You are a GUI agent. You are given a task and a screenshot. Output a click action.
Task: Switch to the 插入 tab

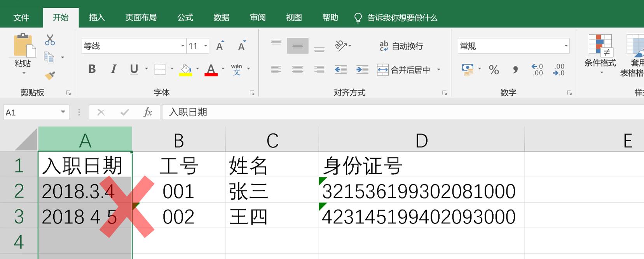[x=97, y=17]
